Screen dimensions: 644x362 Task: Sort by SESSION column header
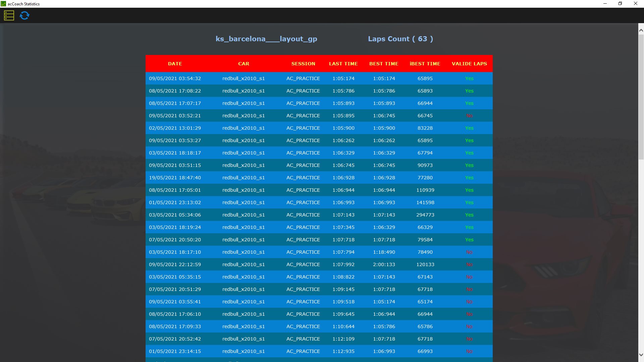(x=303, y=64)
